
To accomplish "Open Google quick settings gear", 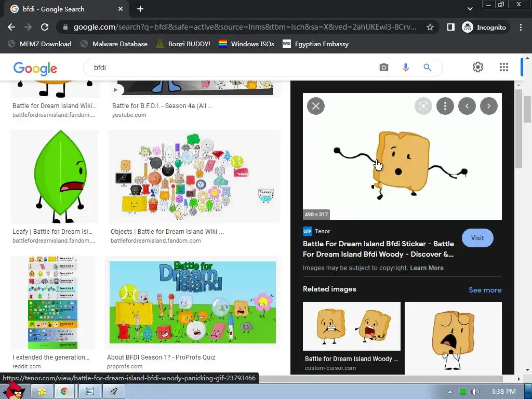I will pyautogui.click(x=478, y=67).
